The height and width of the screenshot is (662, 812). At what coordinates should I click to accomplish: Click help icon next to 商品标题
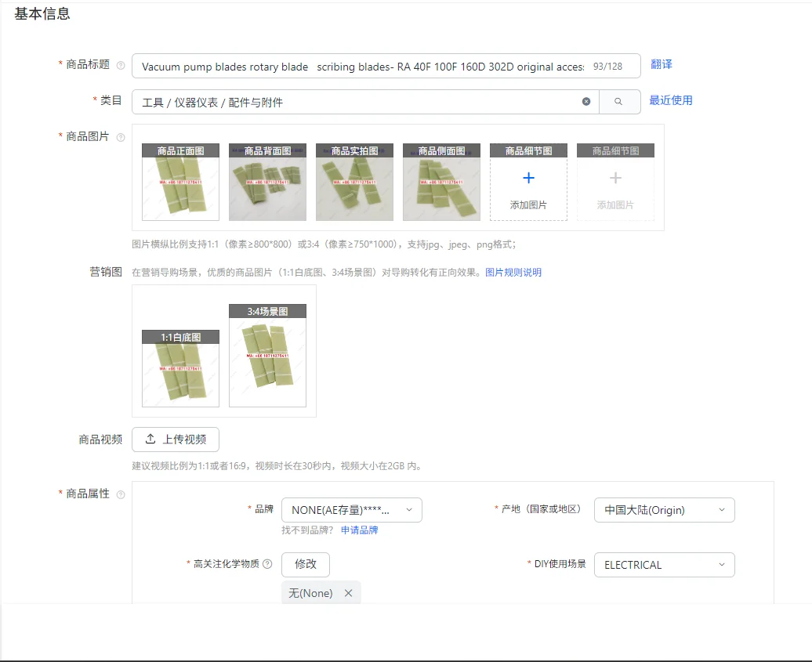tap(121, 65)
